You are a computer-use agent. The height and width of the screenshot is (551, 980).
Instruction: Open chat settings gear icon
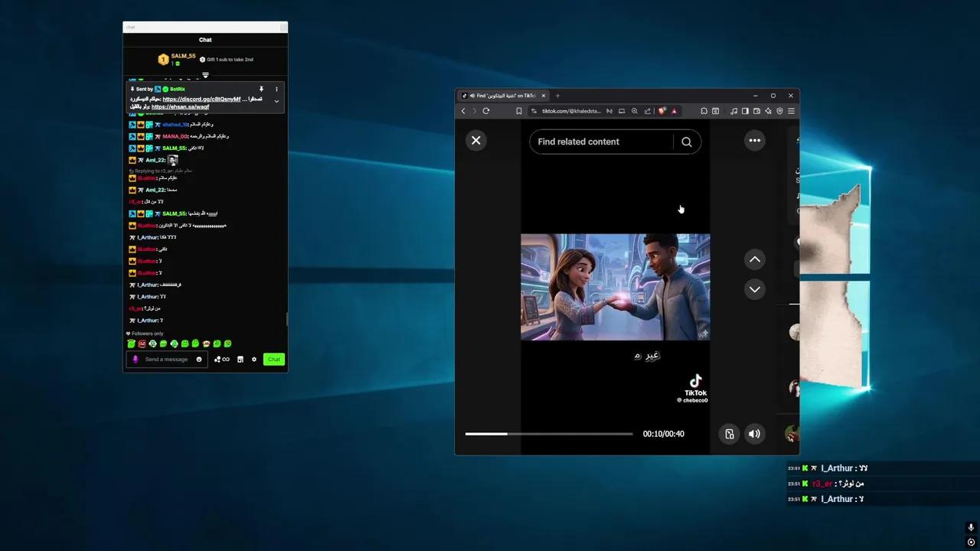[x=254, y=360]
